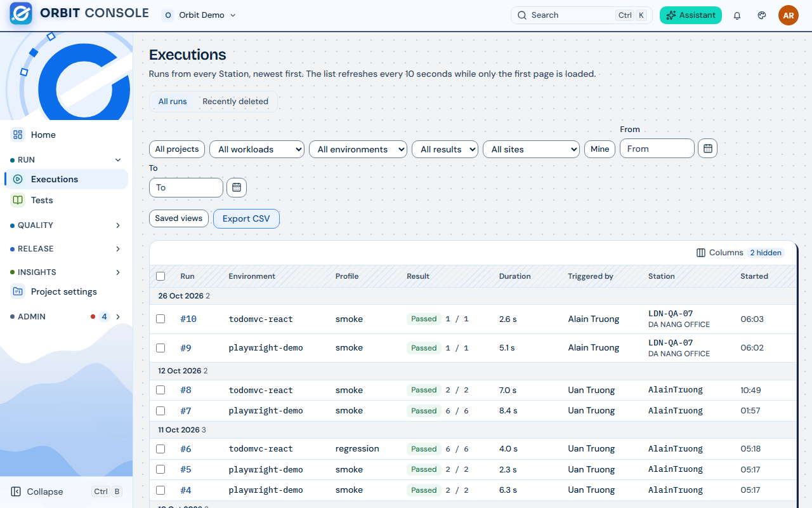Click the regression profile cell of run #6
Image resolution: width=812 pixels, height=508 pixels.
(357, 449)
